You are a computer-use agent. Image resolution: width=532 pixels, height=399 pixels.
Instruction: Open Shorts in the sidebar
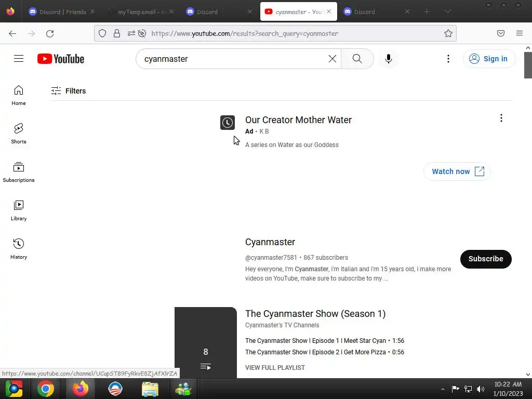[19, 134]
